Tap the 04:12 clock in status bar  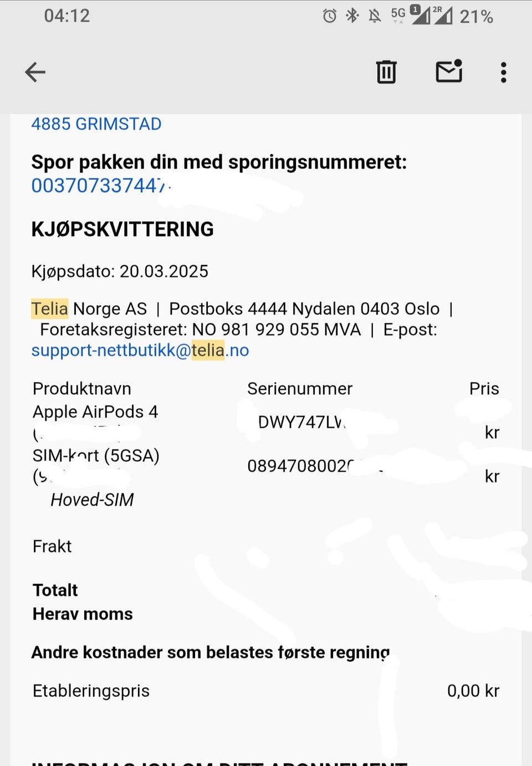tap(67, 16)
